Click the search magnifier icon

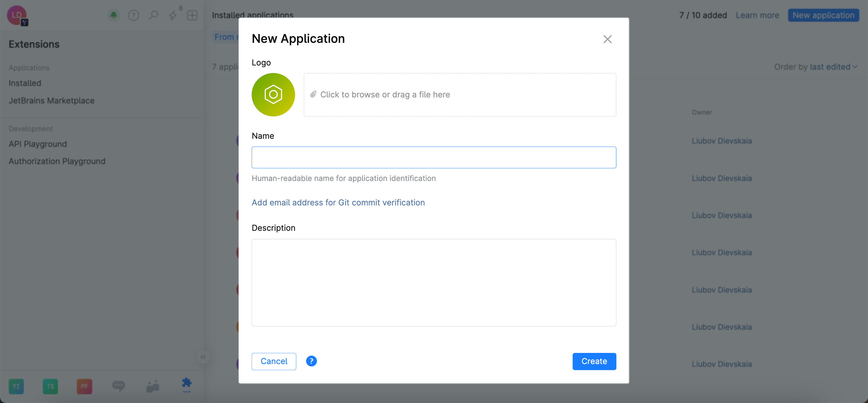tap(153, 15)
